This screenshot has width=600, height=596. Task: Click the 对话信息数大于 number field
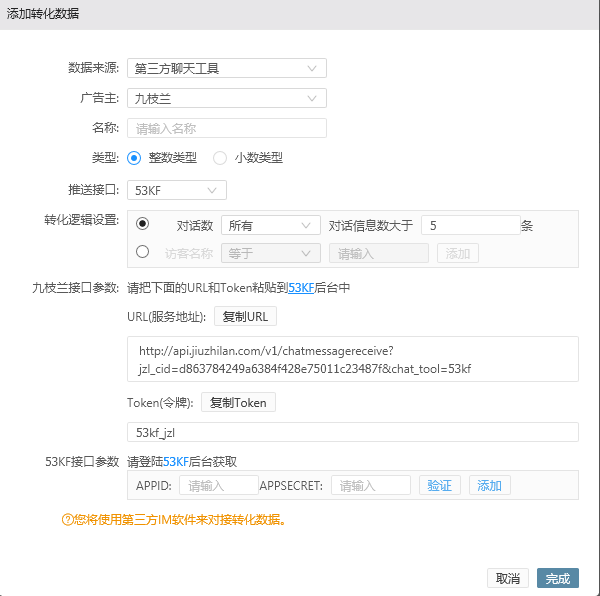(x=471, y=225)
